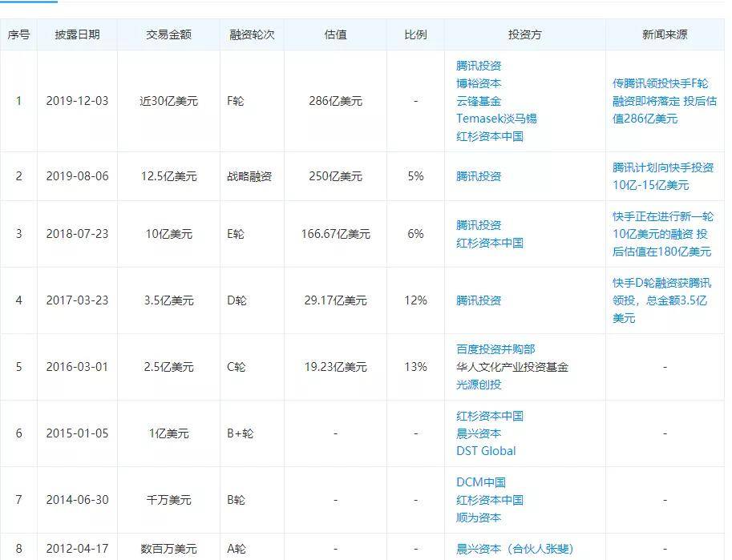Click 腾讯投资 in the E轮 row

[479, 225]
